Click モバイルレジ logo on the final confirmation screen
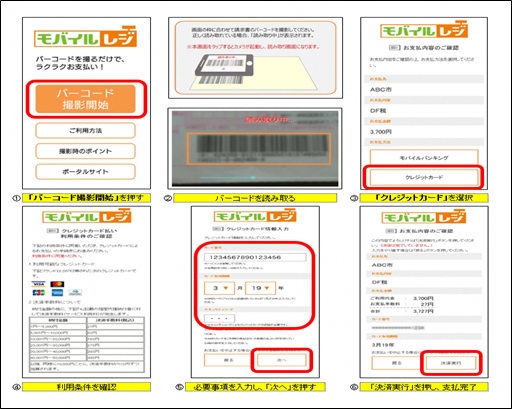The height and width of the screenshot is (409, 512). click(x=424, y=217)
